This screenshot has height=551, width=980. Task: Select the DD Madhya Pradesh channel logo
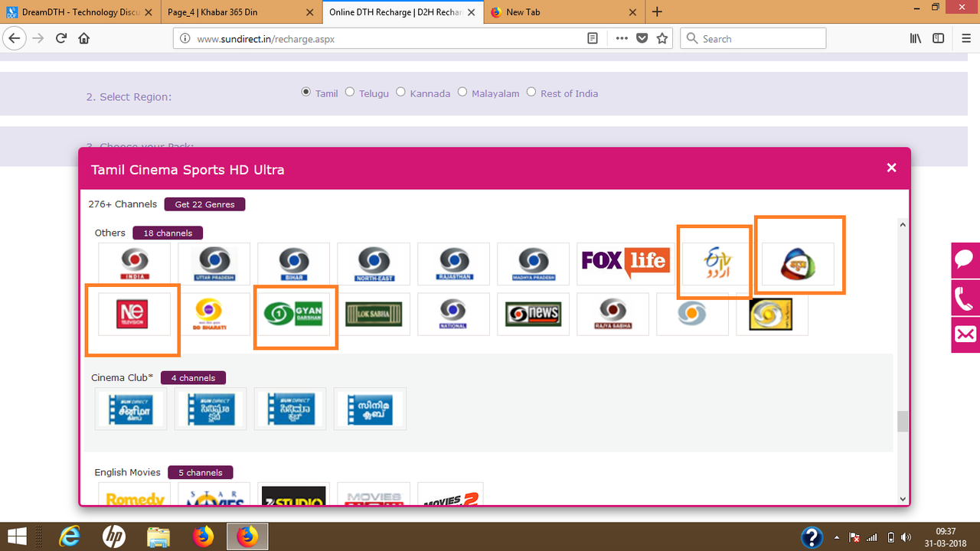click(x=533, y=264)
